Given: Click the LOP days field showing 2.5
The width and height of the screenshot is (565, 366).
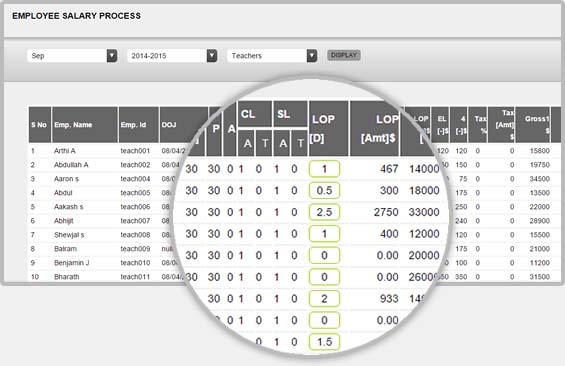Looking at the screenshot, I should [324, 212].
